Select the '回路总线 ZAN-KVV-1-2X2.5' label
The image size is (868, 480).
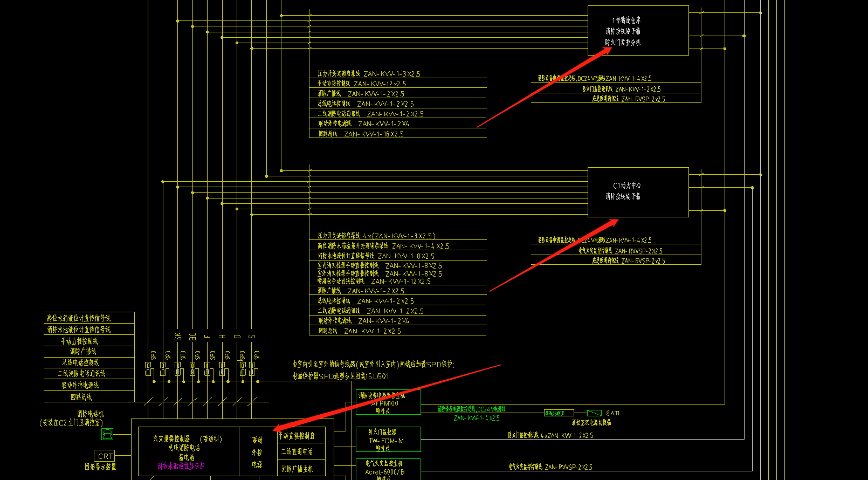click(x=359, y=331)
